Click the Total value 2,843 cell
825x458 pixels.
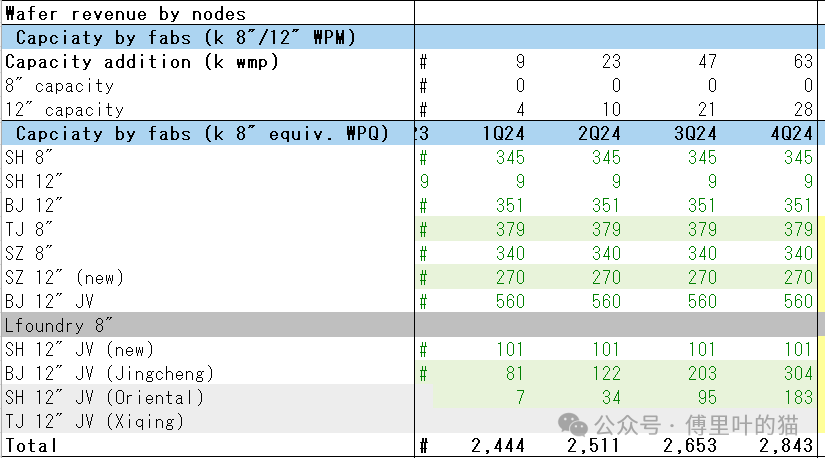[x=786, y=446]
